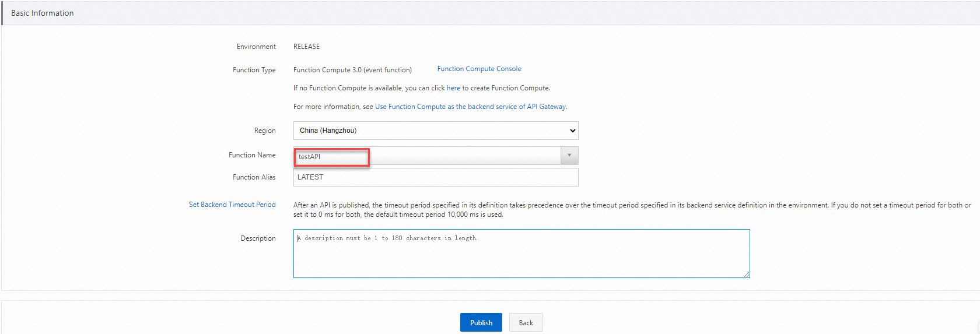
Task: Click inside the Description text area
Action: coord(521,254)
